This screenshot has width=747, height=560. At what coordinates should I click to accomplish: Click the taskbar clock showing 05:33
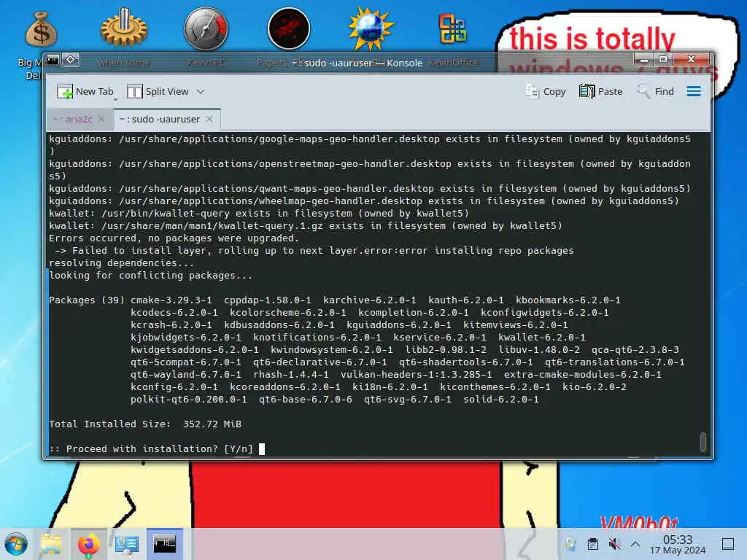point(678,544)
